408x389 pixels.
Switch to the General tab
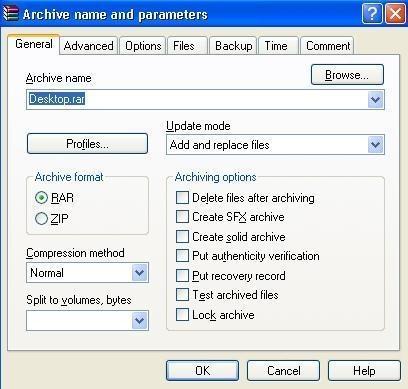34,44
